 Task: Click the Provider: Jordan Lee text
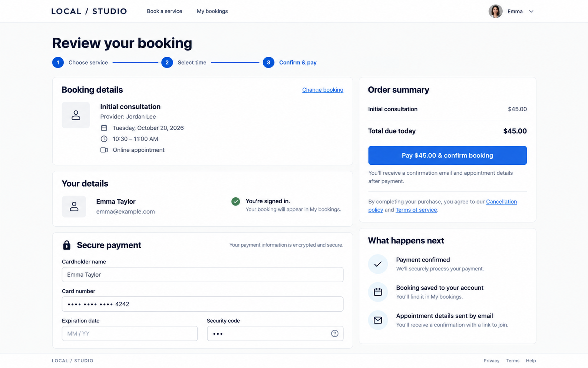point(128,116)
